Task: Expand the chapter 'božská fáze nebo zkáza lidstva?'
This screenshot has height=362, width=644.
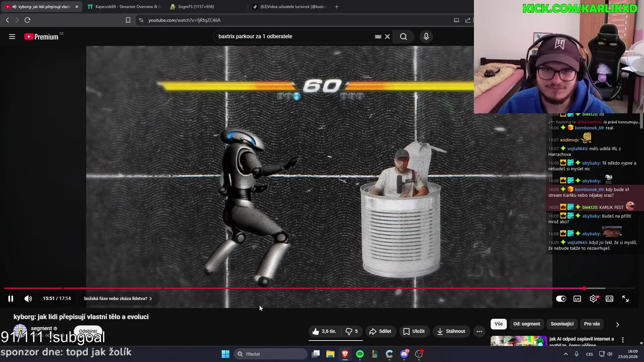Action: click(118, 299)
